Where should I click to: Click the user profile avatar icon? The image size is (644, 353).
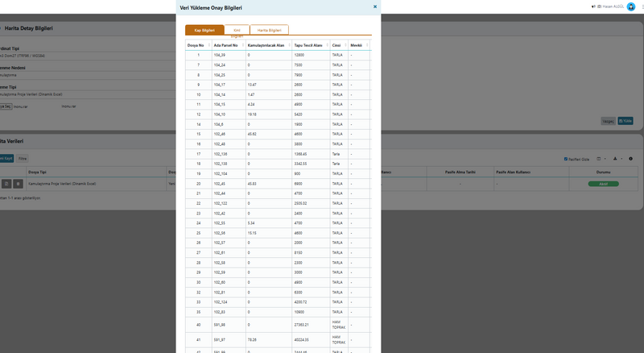[x=631, y=6]
